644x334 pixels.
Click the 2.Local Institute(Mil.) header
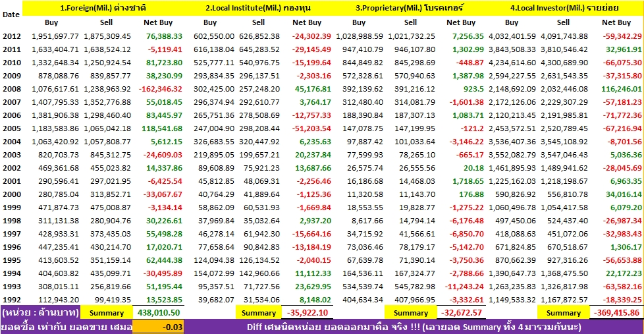pos(258,8)
